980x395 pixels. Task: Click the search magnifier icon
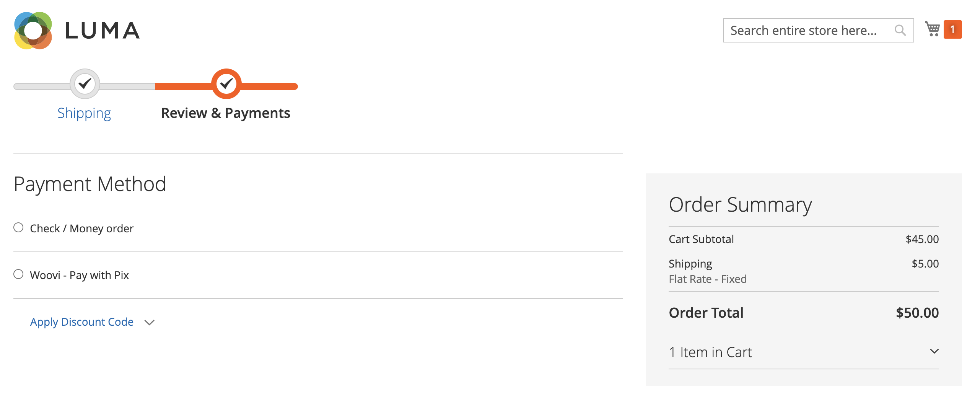(x=900, y=30)
